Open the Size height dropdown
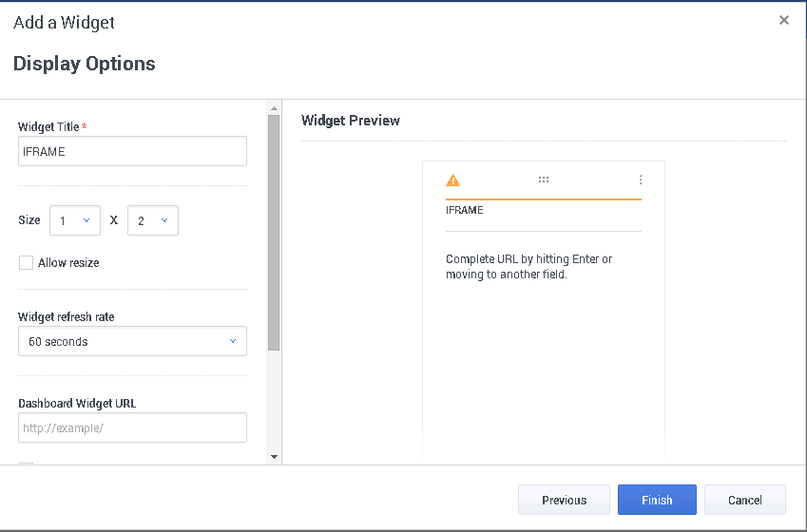807x532 pixels. tap(153, 220)
